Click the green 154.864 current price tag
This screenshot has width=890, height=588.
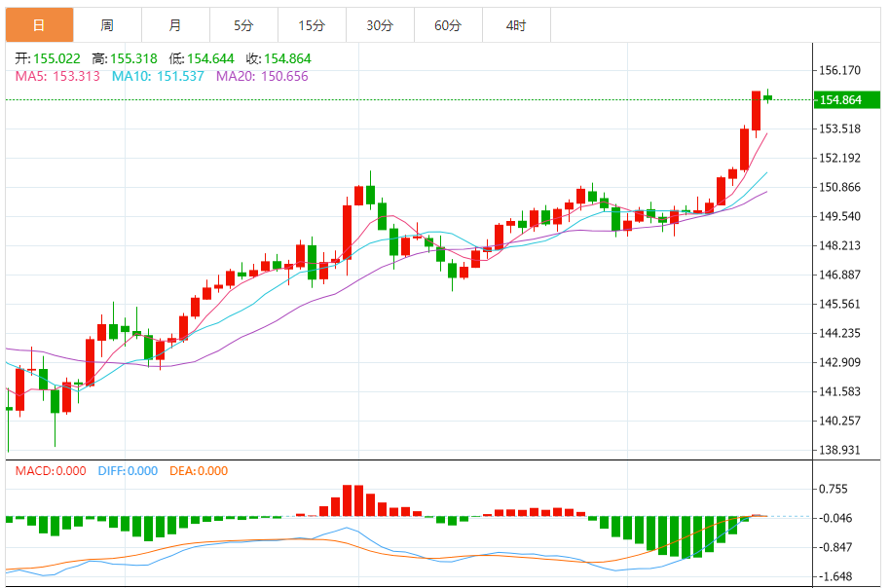(x=846, y=100)
